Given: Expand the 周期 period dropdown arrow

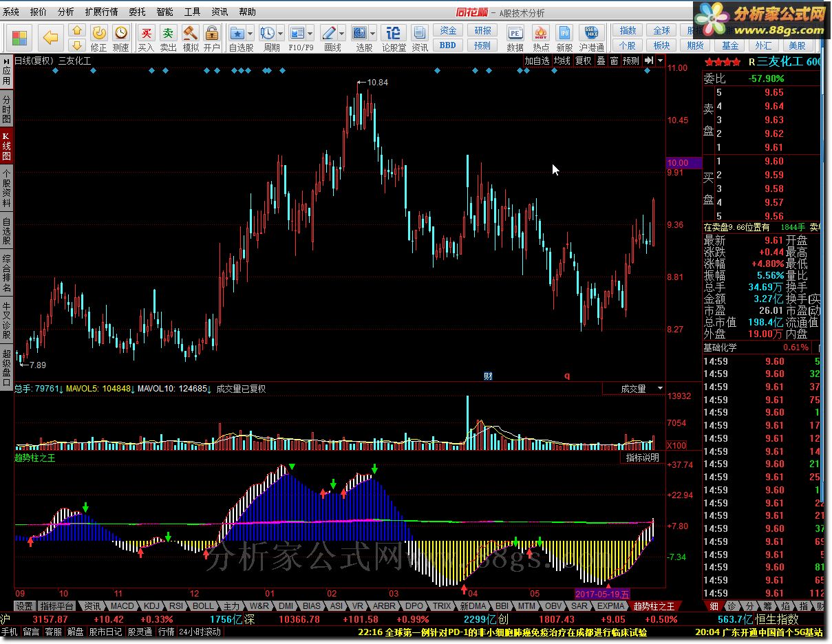Looking at the screenshot, I should coord(281,33).
